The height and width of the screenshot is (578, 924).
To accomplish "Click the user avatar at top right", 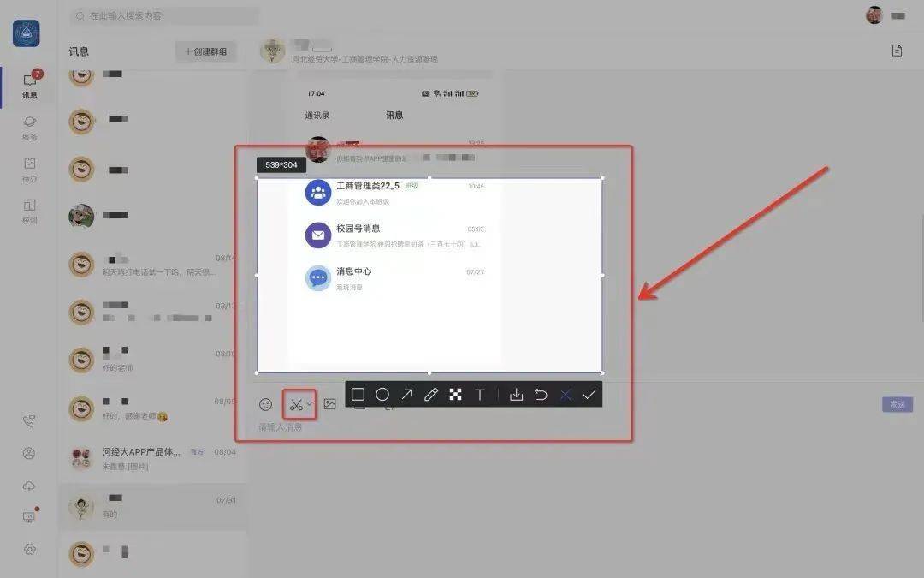I will [874, 15].
